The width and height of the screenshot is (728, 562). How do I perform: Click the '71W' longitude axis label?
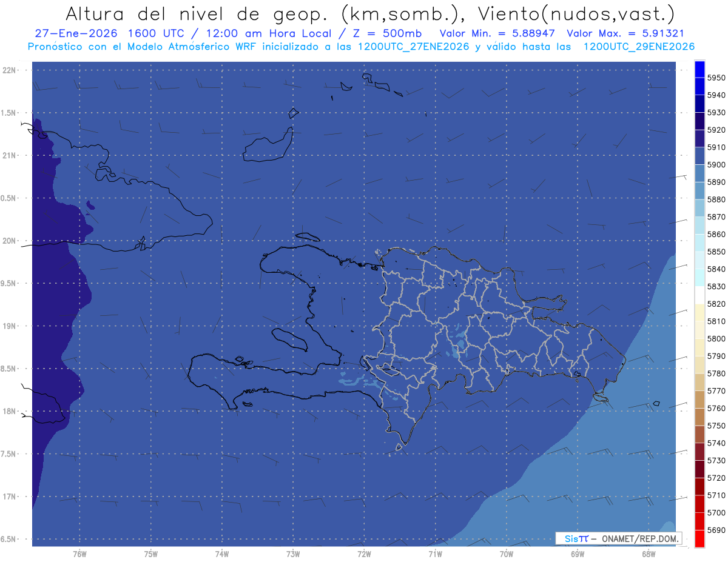(435, 554)
